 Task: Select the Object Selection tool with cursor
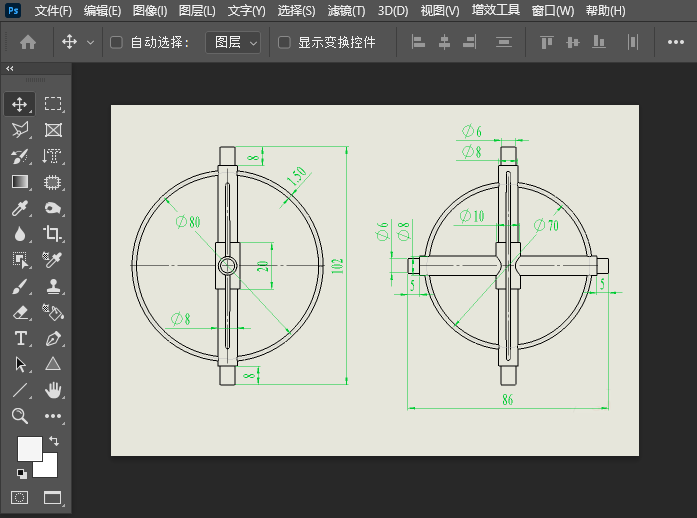tap(20, 260)
